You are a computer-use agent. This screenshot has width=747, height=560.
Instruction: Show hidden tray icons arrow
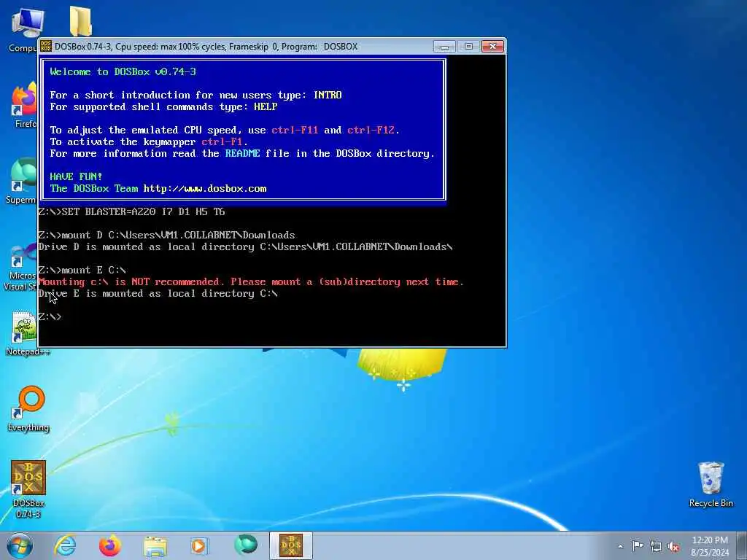(x=620, y=546)
